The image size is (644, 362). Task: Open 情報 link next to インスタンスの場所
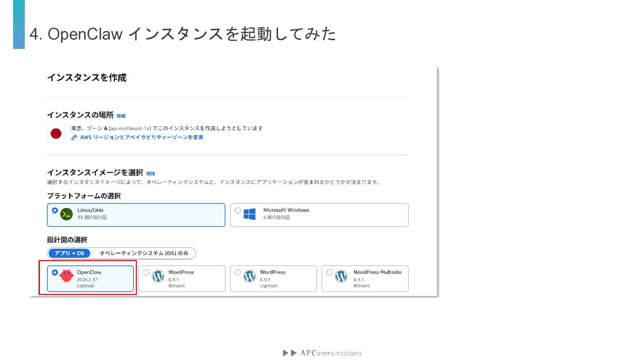point(121,116)
